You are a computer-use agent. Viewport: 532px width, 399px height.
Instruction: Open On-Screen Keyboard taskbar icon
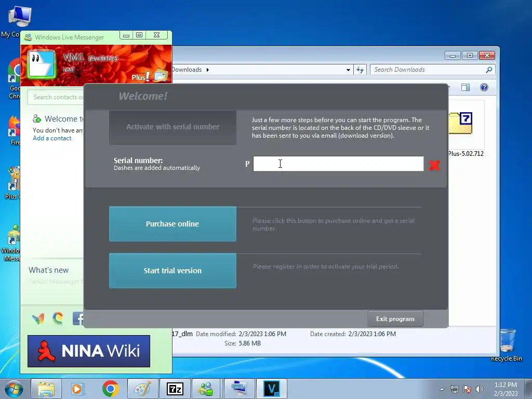click(240, 389)
